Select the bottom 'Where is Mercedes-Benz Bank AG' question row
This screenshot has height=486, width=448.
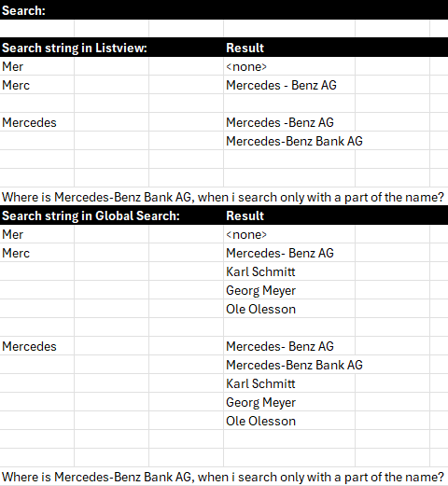(x=223, y=477)
